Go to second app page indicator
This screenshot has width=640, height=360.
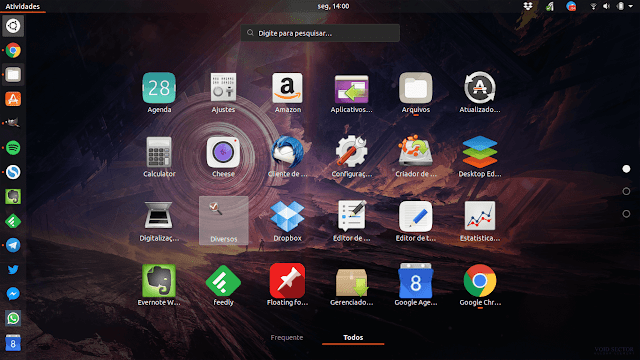(x=626, y=191)
